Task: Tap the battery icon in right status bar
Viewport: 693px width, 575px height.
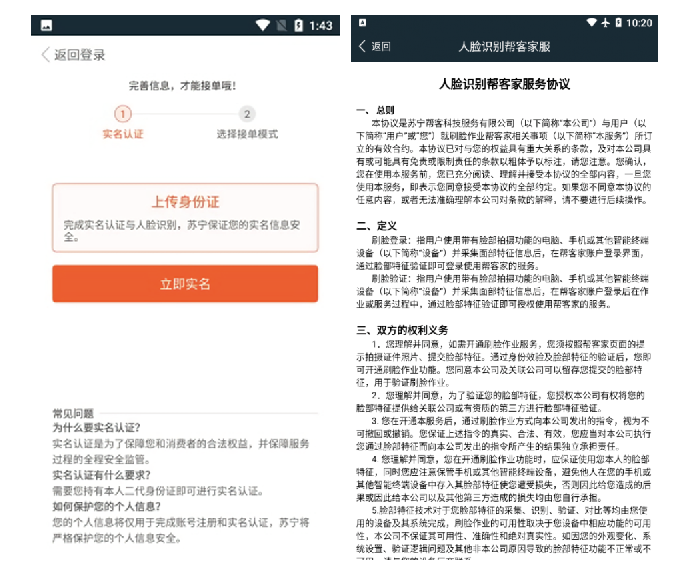Action: coord(618,23)
